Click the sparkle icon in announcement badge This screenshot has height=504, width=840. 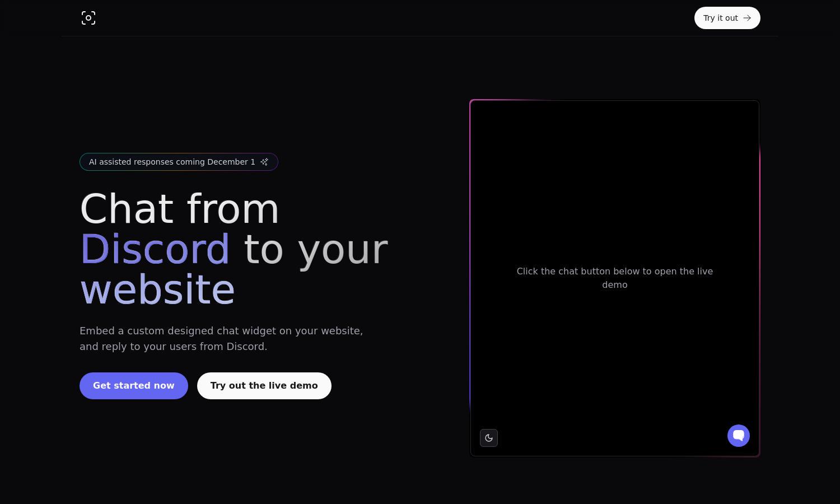(264, 162)
